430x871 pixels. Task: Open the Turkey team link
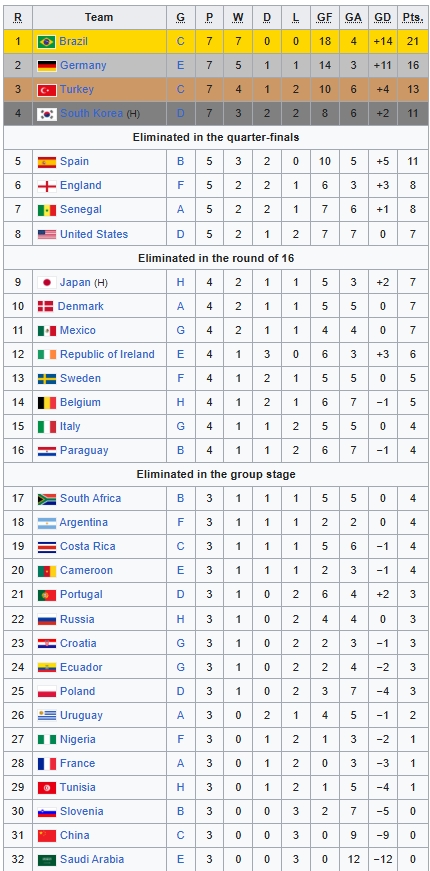click(x=77, y=89)
